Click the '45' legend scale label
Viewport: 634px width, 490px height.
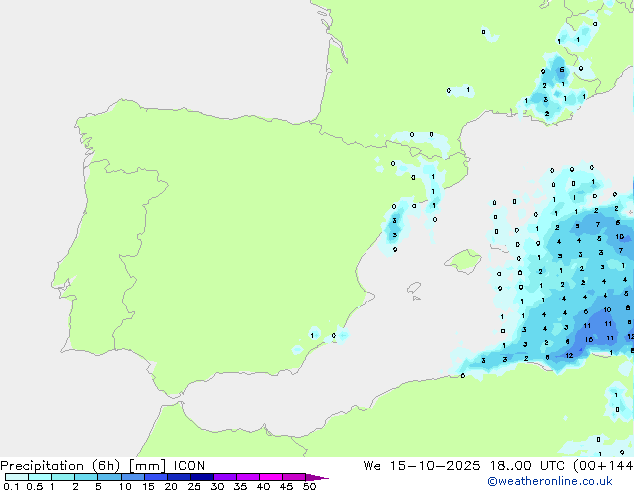[x=286, y=486]
